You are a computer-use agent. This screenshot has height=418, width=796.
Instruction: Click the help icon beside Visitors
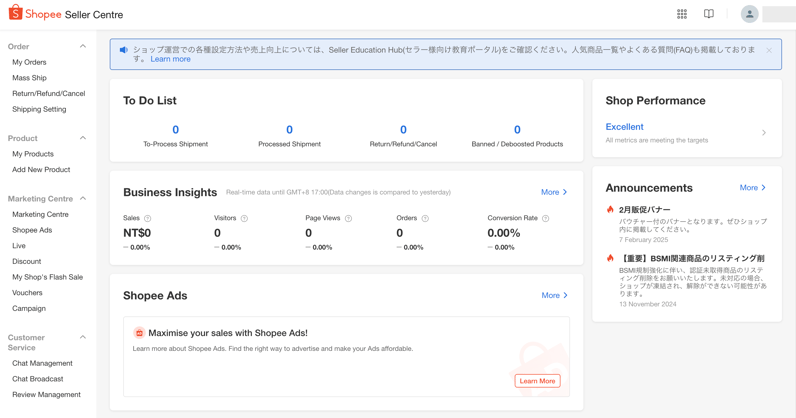click(244, 218)
